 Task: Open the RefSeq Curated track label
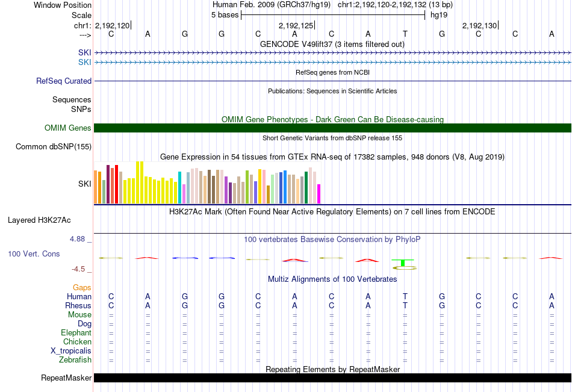(64, 81)
